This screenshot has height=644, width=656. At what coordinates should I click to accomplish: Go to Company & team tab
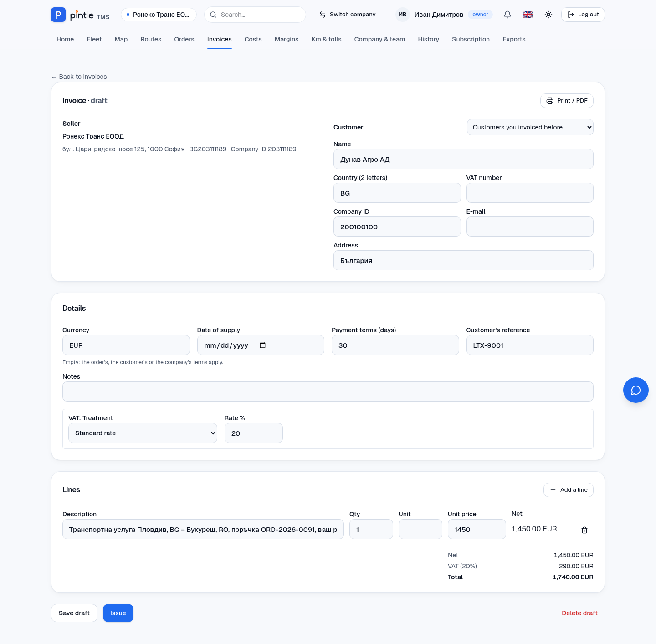380,39
